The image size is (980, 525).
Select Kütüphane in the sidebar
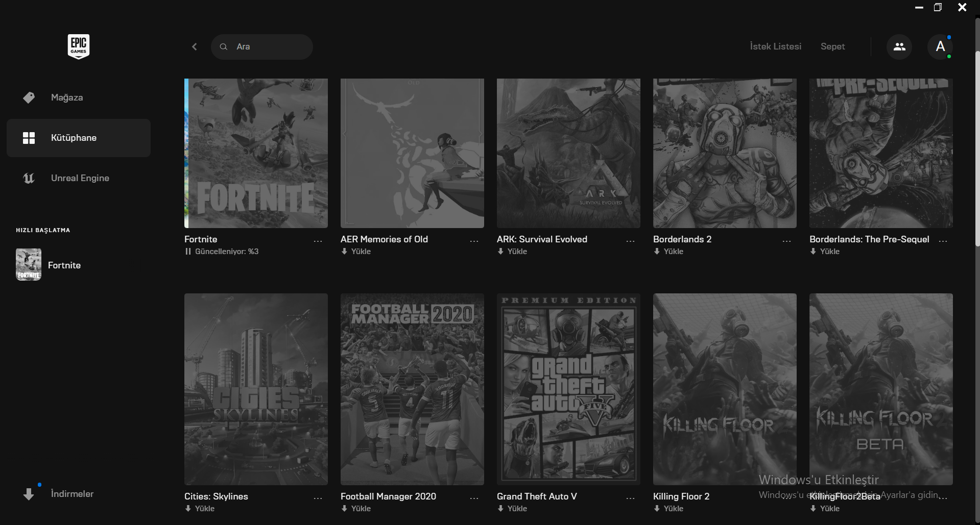click(x=79, y=138)
